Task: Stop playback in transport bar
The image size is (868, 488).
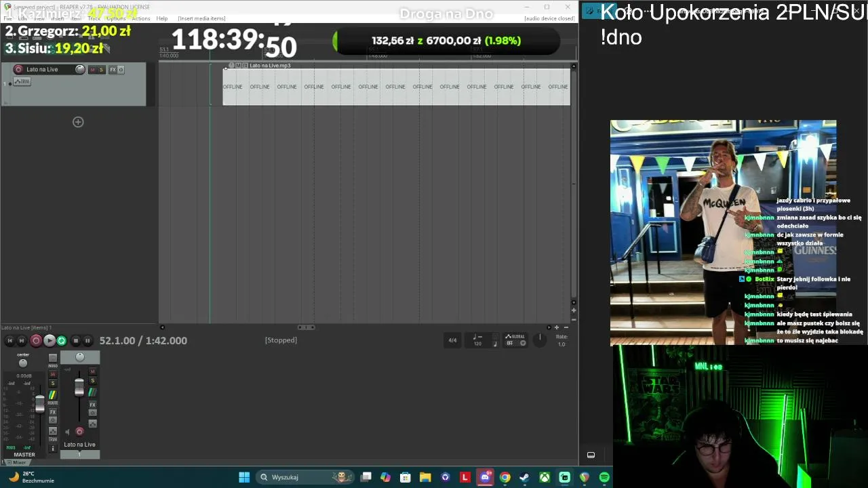Action: [76, 341]
